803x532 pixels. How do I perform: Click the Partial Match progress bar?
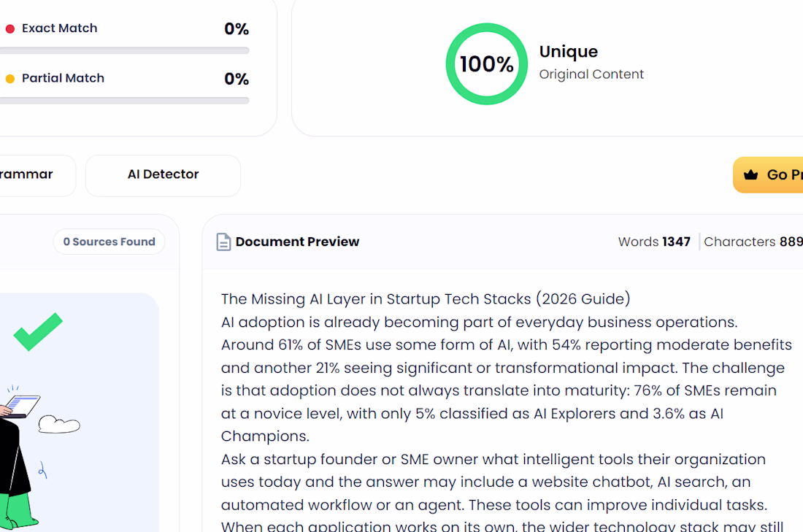tap(124, 101)
